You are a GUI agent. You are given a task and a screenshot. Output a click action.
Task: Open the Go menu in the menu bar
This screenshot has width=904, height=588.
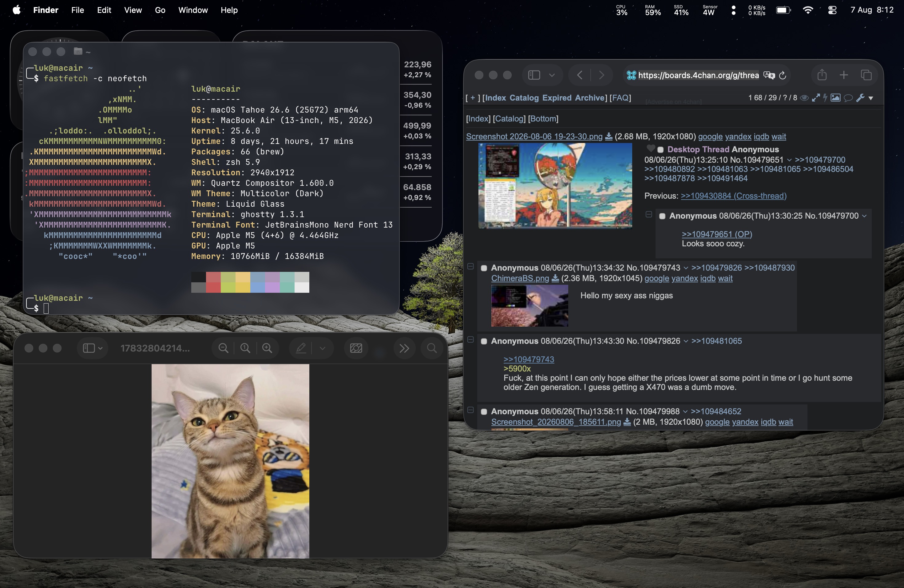pos(160,10)
